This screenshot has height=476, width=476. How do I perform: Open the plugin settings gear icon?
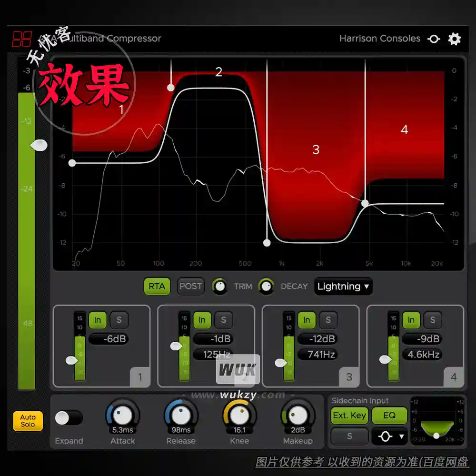click(455, 39)
